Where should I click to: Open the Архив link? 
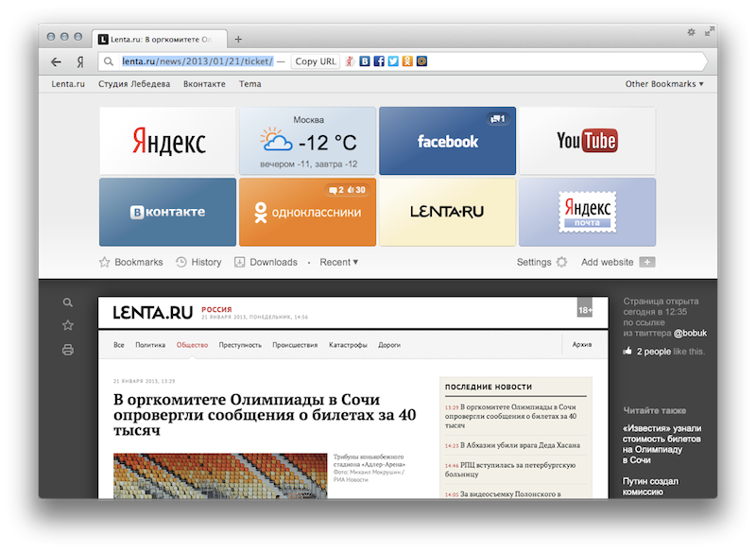pos(582,345)
